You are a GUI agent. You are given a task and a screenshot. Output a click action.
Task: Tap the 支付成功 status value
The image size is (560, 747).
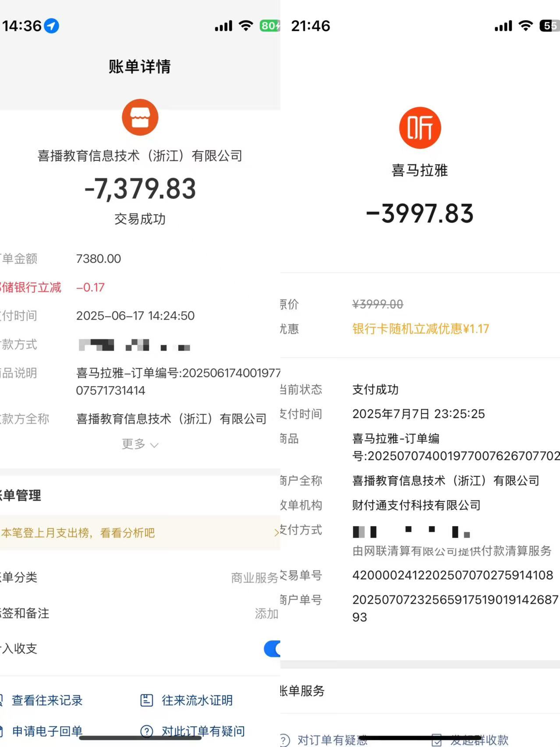pyautogui.click(x=376, y=389)
